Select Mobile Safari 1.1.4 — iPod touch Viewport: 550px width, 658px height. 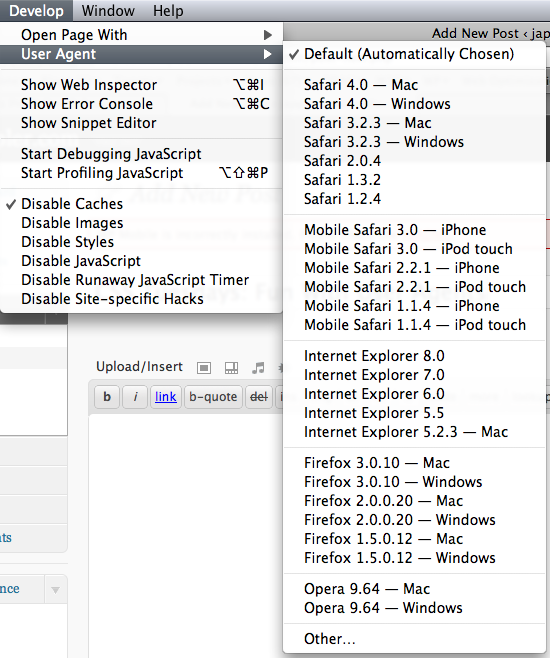point(414,325)
